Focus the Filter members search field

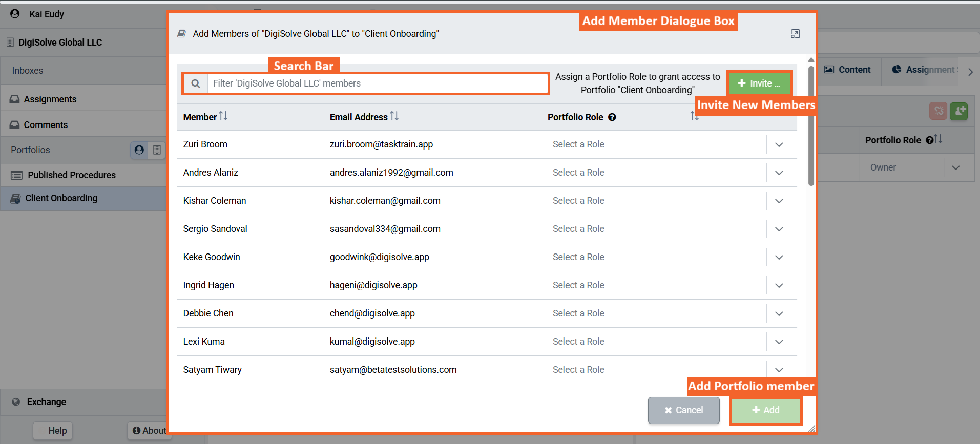[377, 83]
